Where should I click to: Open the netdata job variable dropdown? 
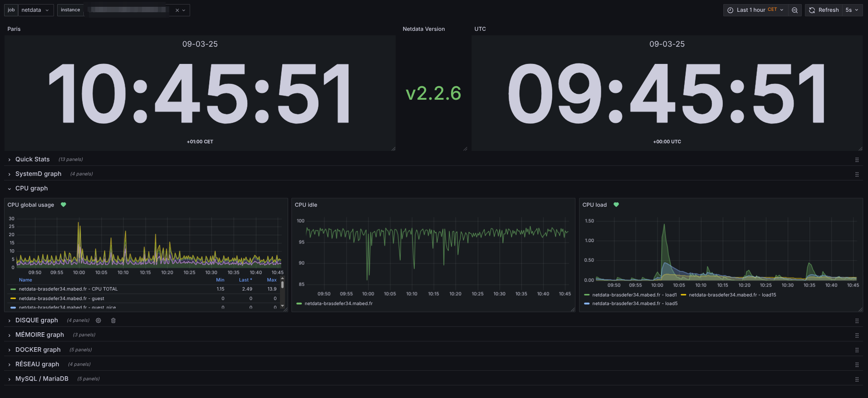[35, 10]
